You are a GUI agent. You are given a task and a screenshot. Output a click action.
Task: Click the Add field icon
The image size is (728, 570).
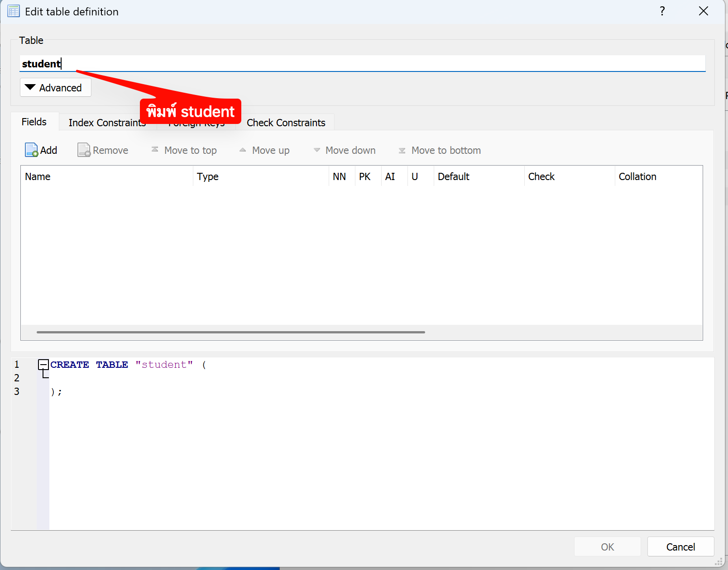[x=31, y=150]
